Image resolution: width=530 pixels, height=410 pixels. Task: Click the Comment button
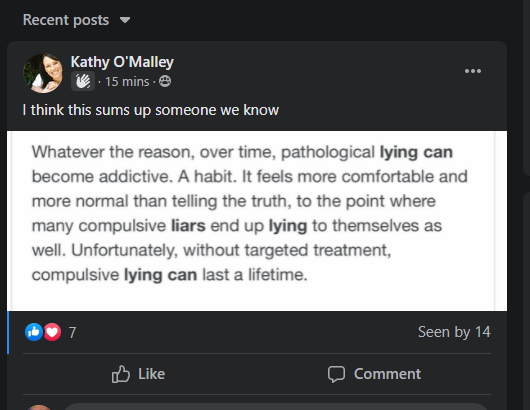[374, 374]
